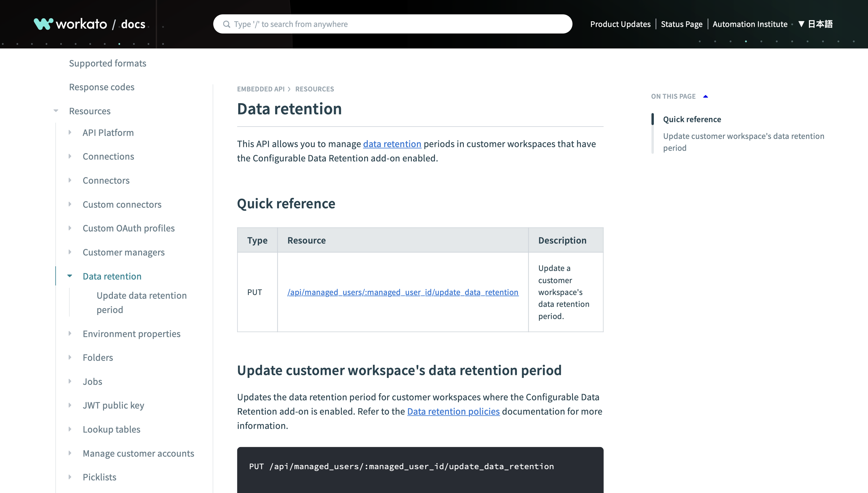Follow the data retention inline link
This screenshot has width=868, height=493.
tap(392, 144)
